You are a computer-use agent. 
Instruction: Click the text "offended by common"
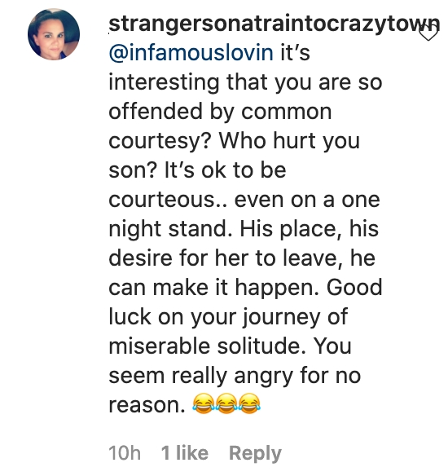[x=220, y=112]
